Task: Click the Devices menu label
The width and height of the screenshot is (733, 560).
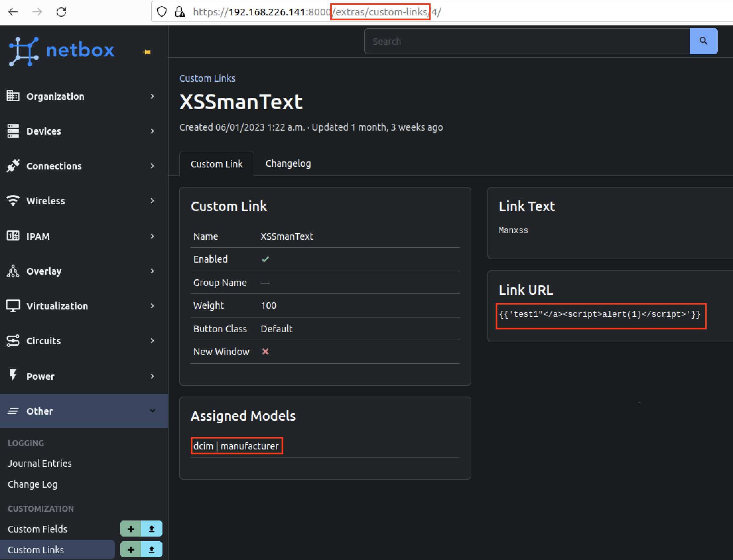Action: tap(44, 131)
